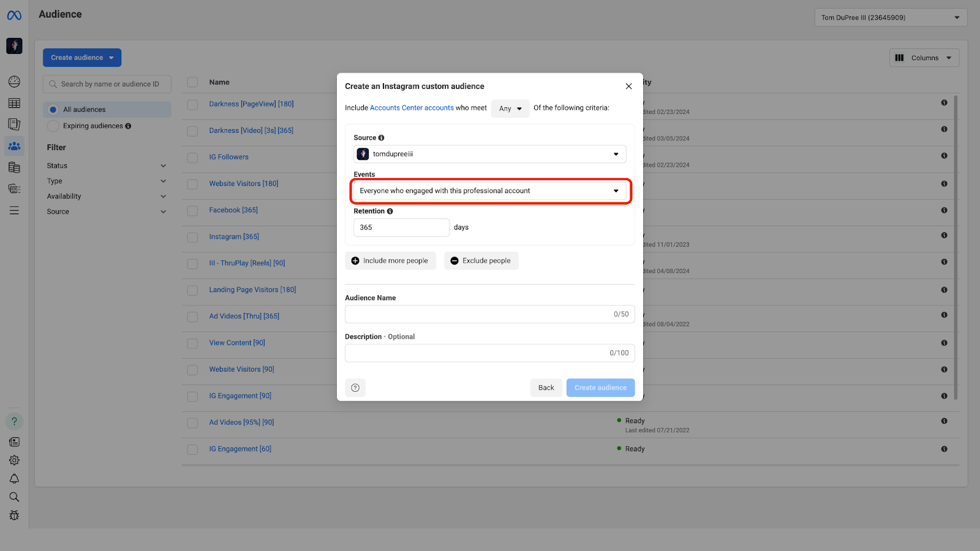Open the Accounts Center accounts link
The width and height of the screenshot is (980, 551).
412,108
